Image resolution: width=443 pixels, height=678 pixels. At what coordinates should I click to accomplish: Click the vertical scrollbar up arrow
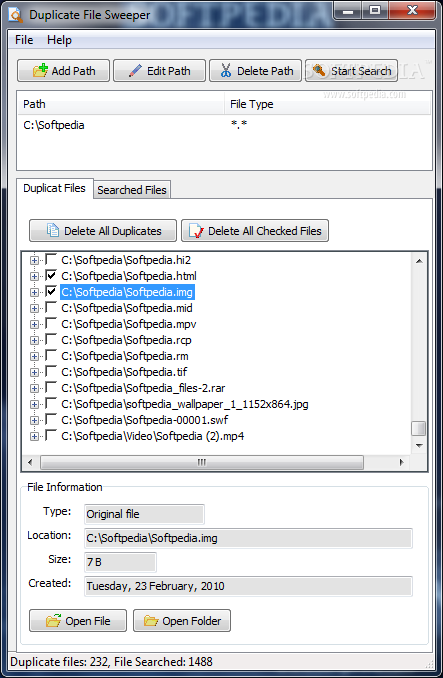pos(418,260)
